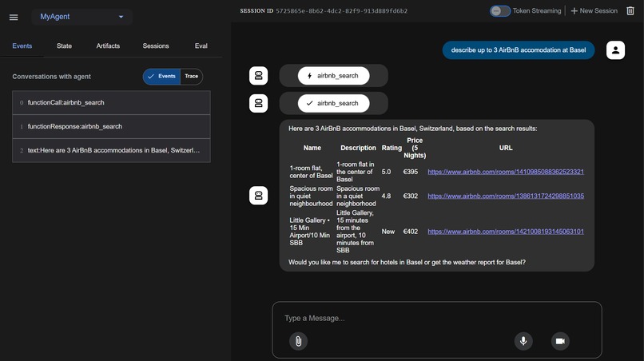Click the Name column header

coord(312,148)
